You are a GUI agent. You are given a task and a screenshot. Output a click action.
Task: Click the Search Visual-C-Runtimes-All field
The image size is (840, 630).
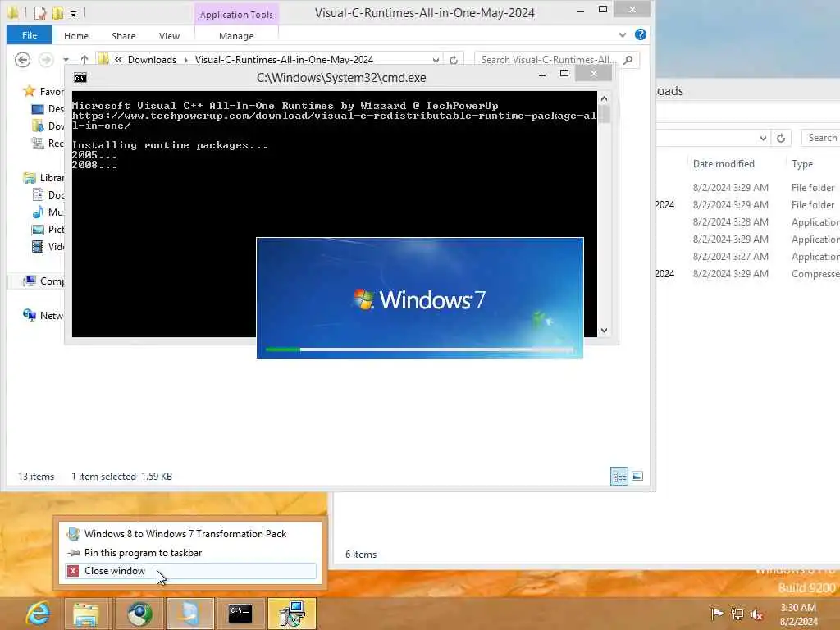549,59
